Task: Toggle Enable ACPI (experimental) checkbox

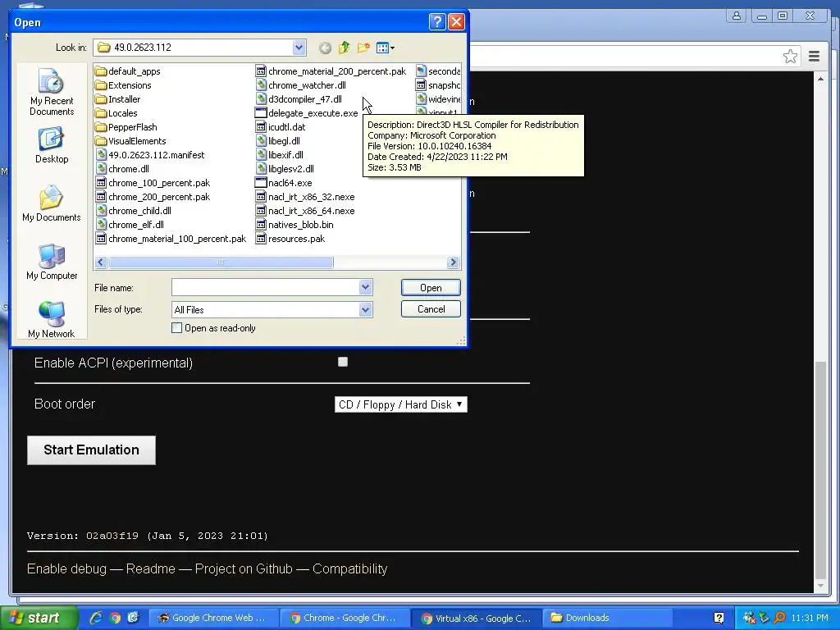Action: [x=343, y=362]
